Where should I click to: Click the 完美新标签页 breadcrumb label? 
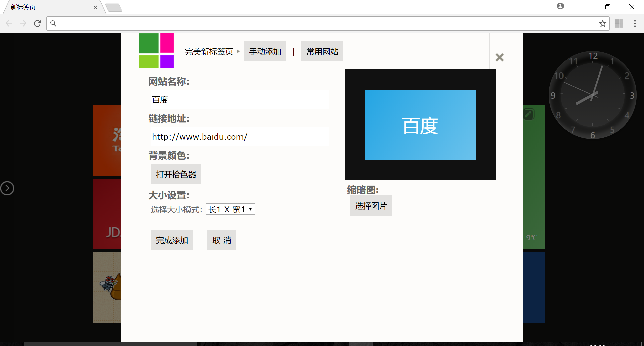tap(209, 52)
